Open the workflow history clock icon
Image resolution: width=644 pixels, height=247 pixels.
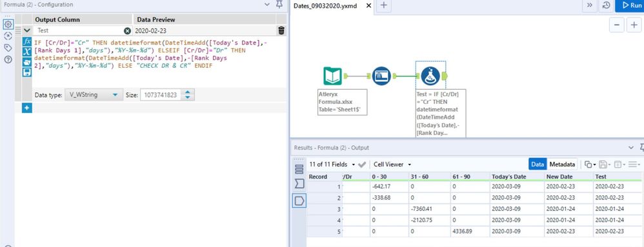[x=606, y=5]
